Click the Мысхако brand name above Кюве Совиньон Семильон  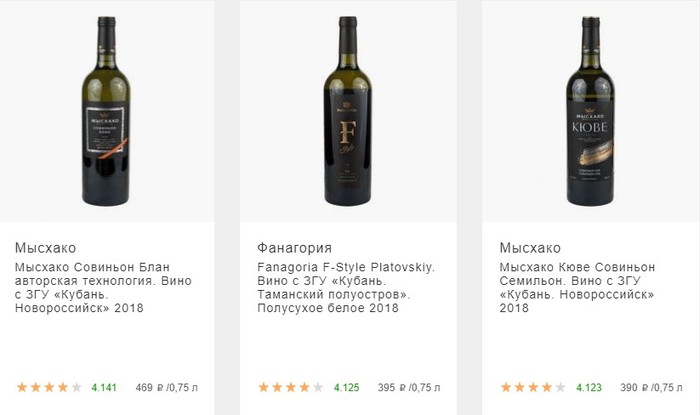(531, 248)
